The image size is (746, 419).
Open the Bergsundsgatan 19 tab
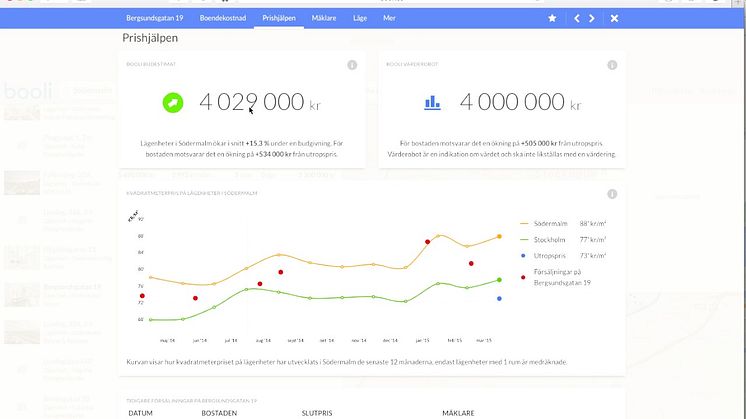click(x=155, y=18)
